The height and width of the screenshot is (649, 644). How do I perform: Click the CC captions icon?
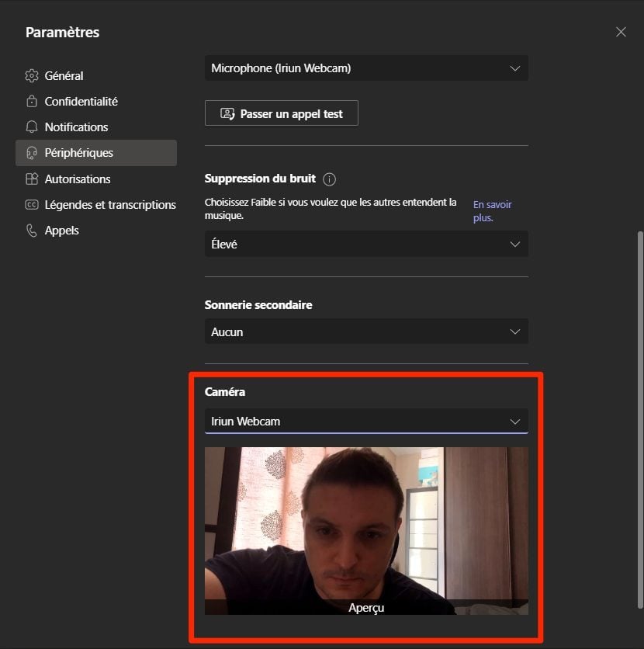pos(32,204)
